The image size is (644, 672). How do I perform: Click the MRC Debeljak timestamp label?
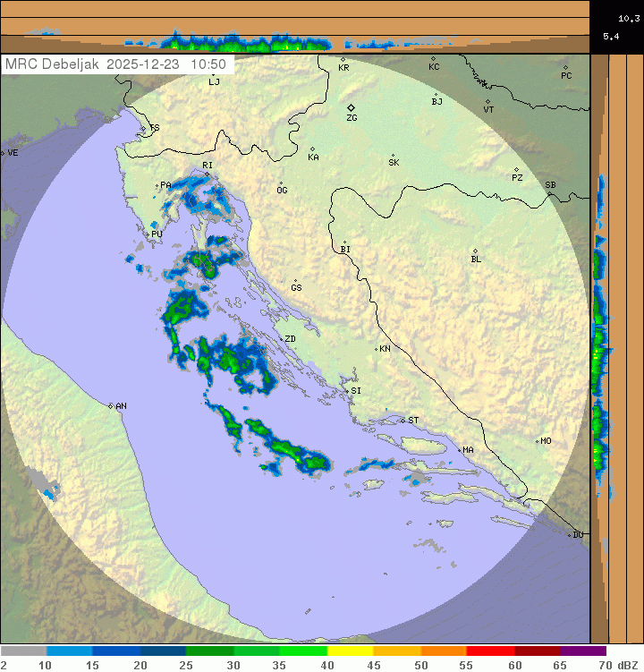[x=116, y=64]
